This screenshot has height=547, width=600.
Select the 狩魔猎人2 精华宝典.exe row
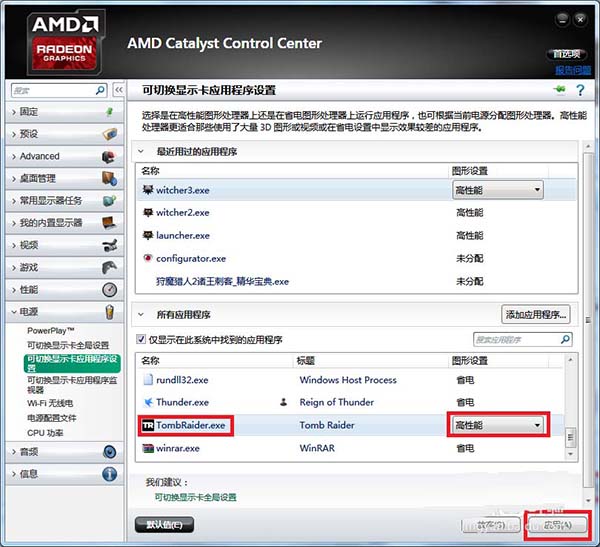click(x=356, y=281)
